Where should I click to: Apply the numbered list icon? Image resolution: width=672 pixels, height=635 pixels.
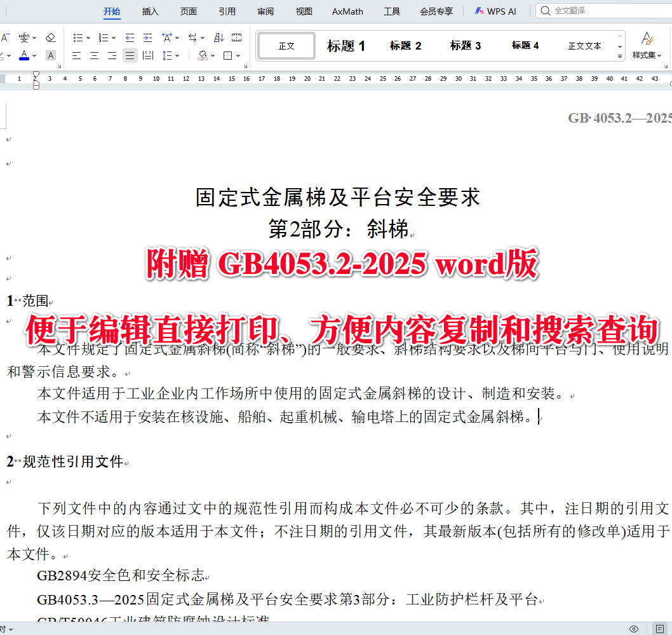click(x=104, y=37)
